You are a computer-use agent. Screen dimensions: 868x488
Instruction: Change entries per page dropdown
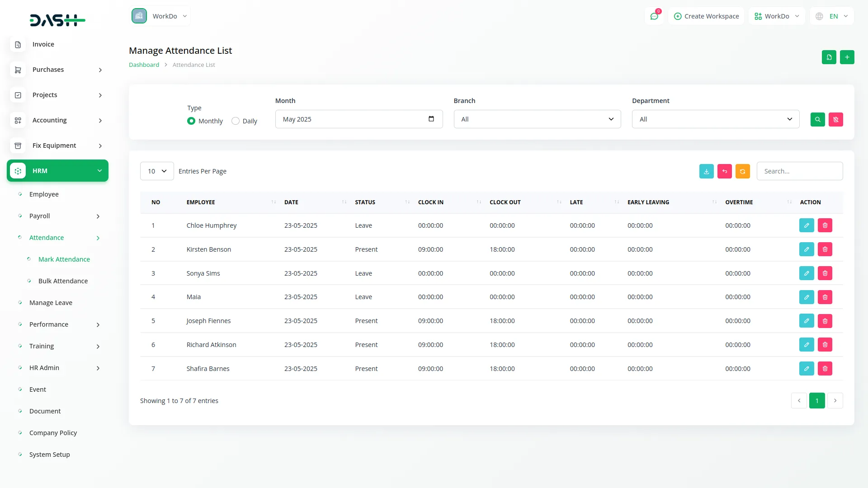pyautogui.click(x=157, y=171)
